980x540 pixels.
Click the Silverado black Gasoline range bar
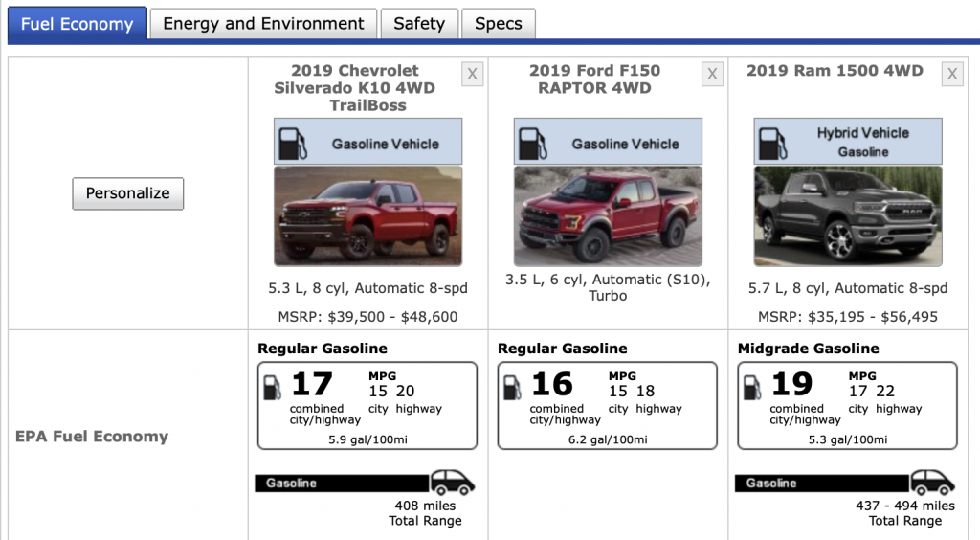(x=343, y=484)
